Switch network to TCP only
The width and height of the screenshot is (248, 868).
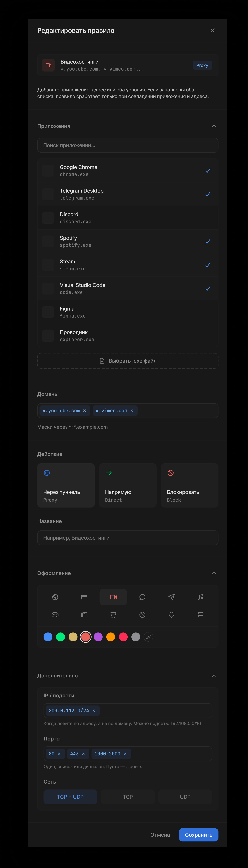[x=128, y=797]
